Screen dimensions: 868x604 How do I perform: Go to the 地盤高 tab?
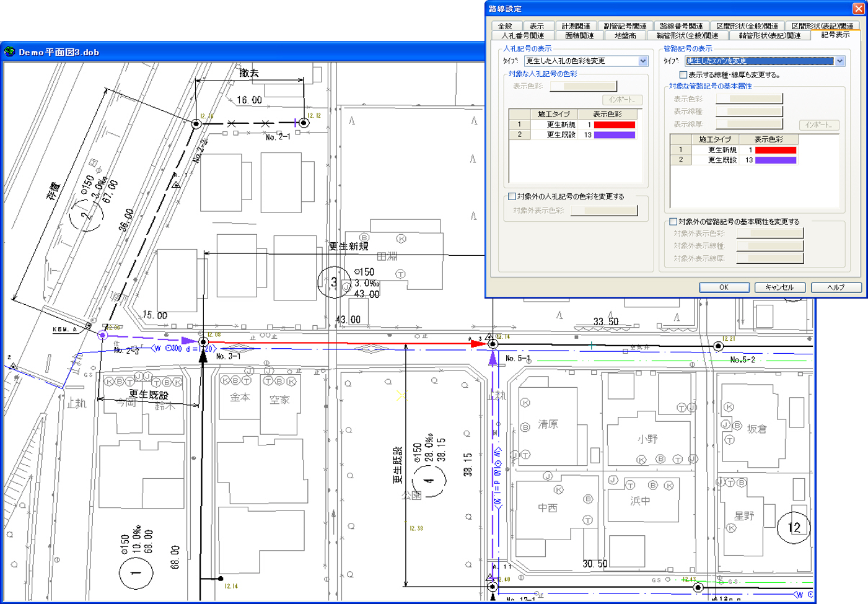[x=625, y=36]
